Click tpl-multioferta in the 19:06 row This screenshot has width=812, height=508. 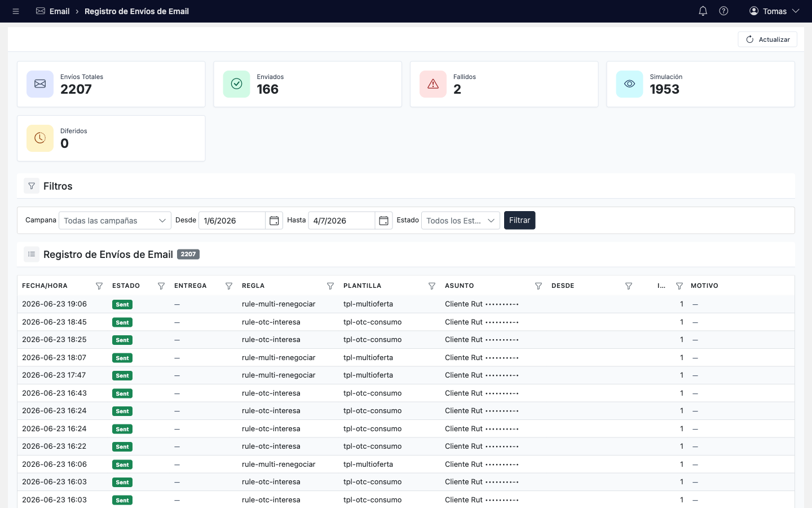(x=368, y=304)
